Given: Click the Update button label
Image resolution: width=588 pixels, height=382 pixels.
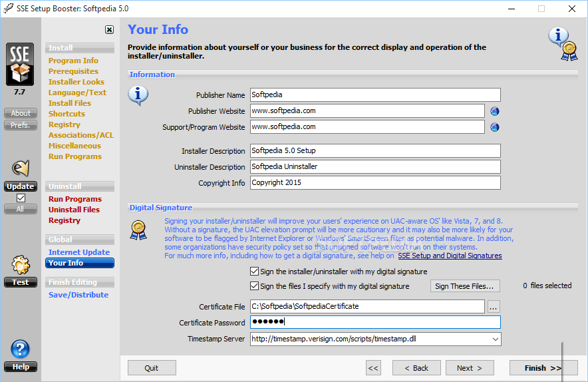Looking at the screenshot, I should pyautogui.click(x=21, y=186).
